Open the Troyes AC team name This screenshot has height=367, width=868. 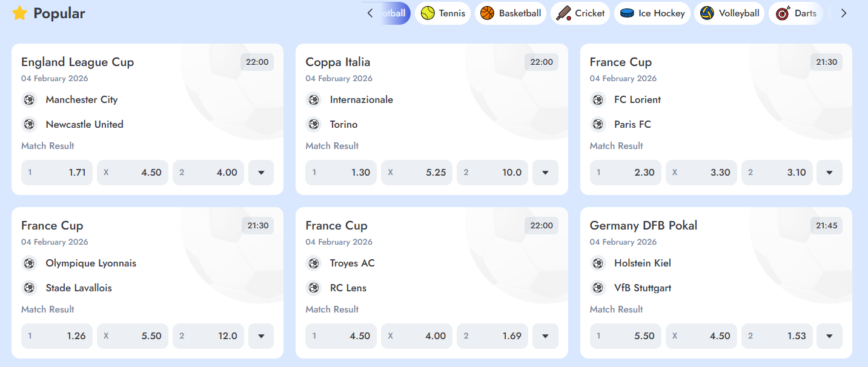click(352, 263)
